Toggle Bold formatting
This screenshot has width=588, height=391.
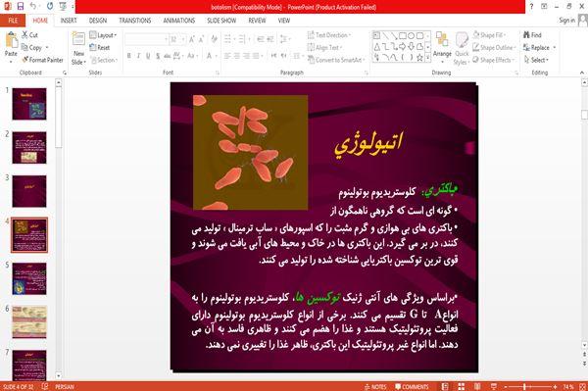(x=128, y=56)
